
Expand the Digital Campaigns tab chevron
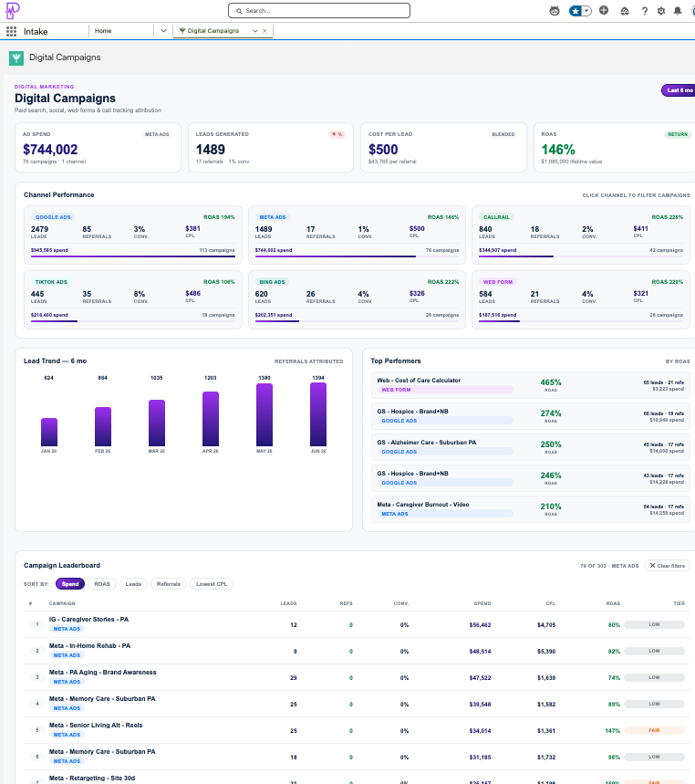(x=254, y=31)
